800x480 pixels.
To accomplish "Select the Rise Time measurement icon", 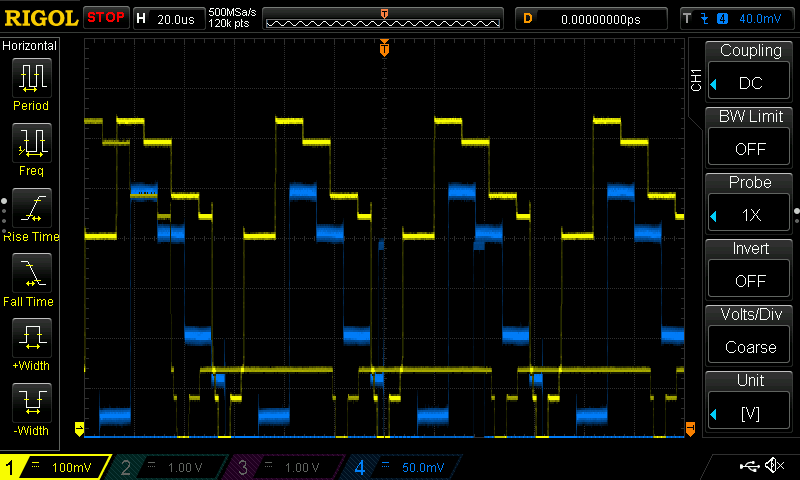I will tap(32, 208).
